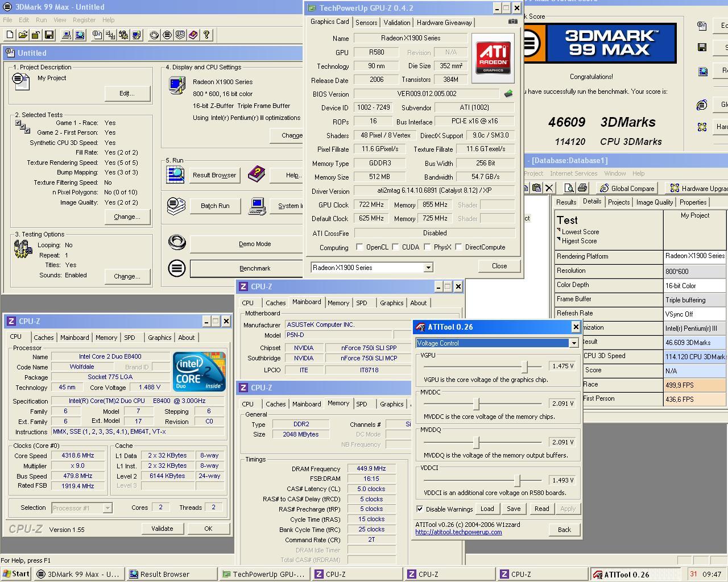Click the Windows Start button

16,574
